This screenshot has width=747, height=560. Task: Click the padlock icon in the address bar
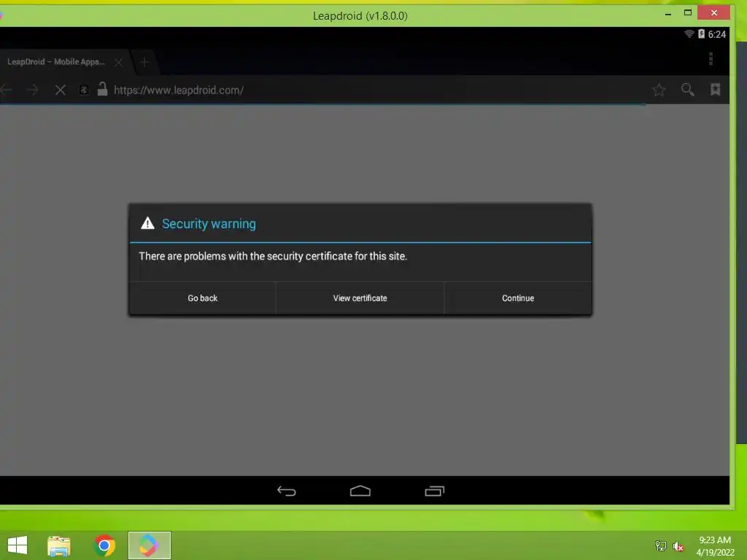coord(102,89)
